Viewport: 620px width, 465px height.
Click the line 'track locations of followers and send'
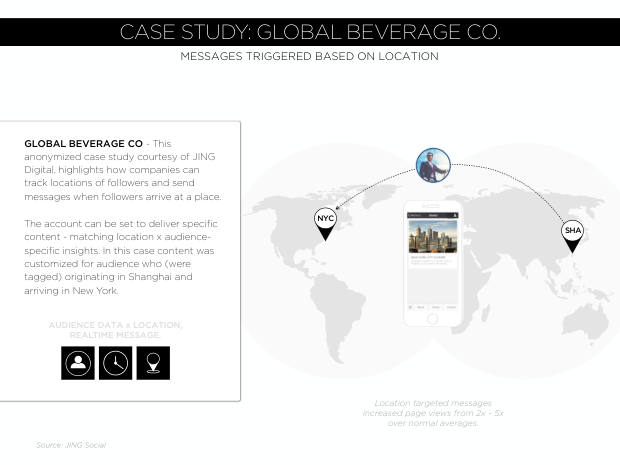pos(110,183)
